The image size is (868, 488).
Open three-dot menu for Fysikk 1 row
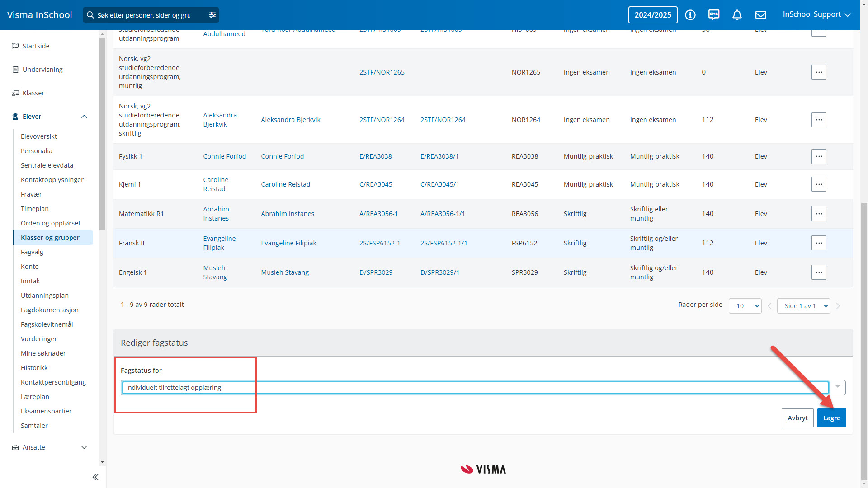point(818,156)
